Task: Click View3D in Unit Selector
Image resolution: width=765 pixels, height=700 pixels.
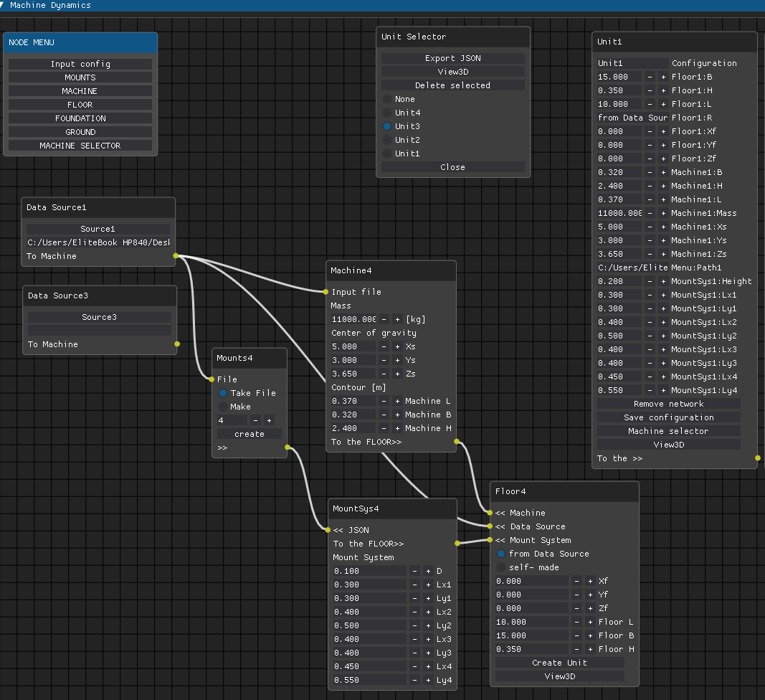Action: click(x=452, y=72)
